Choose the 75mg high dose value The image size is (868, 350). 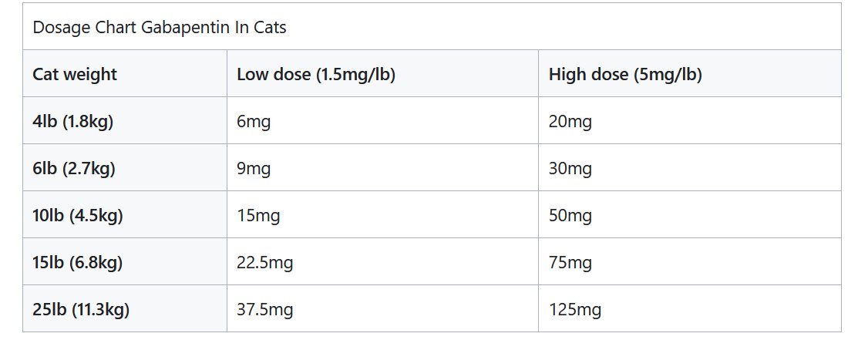570,263
